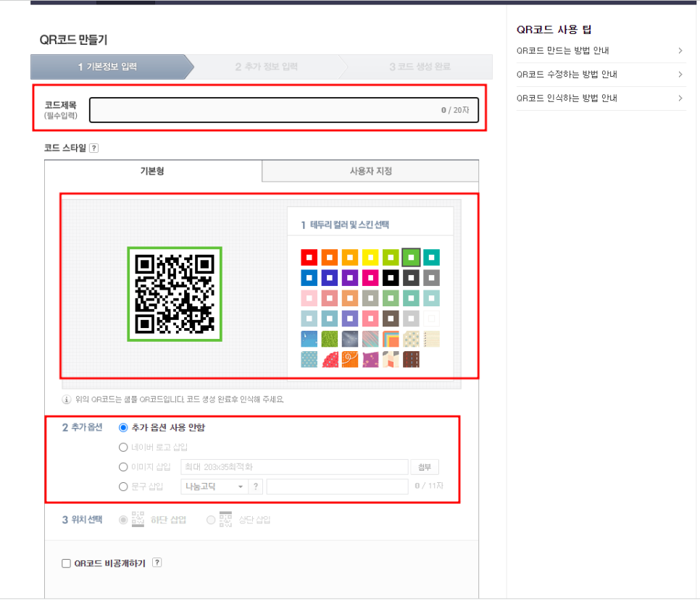Select the blue border color swatch

309,278
